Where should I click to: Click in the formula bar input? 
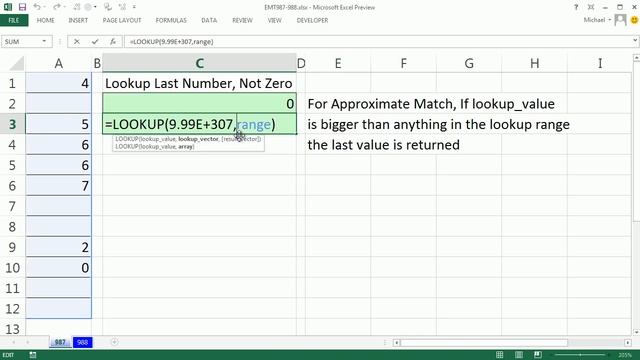coord(378,42)
